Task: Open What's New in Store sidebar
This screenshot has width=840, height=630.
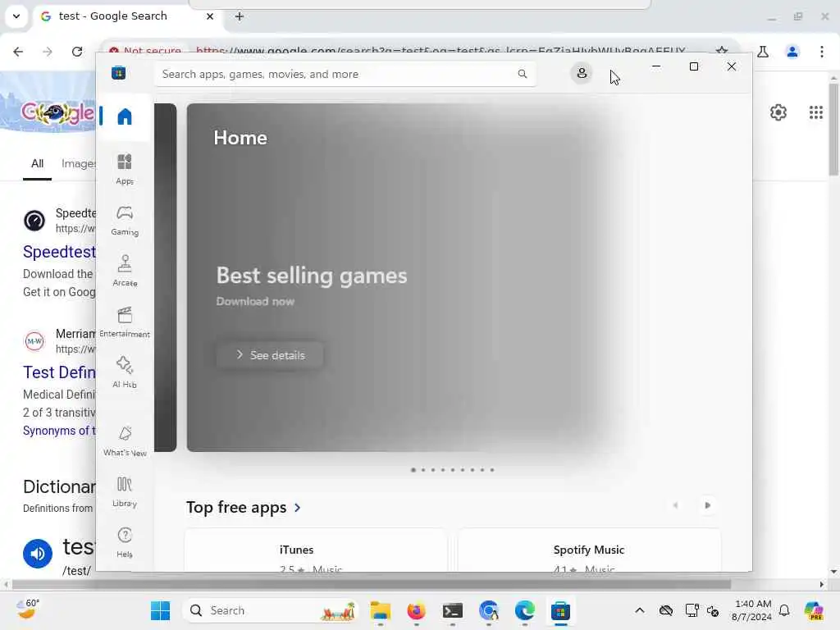Action: point(125,441)
